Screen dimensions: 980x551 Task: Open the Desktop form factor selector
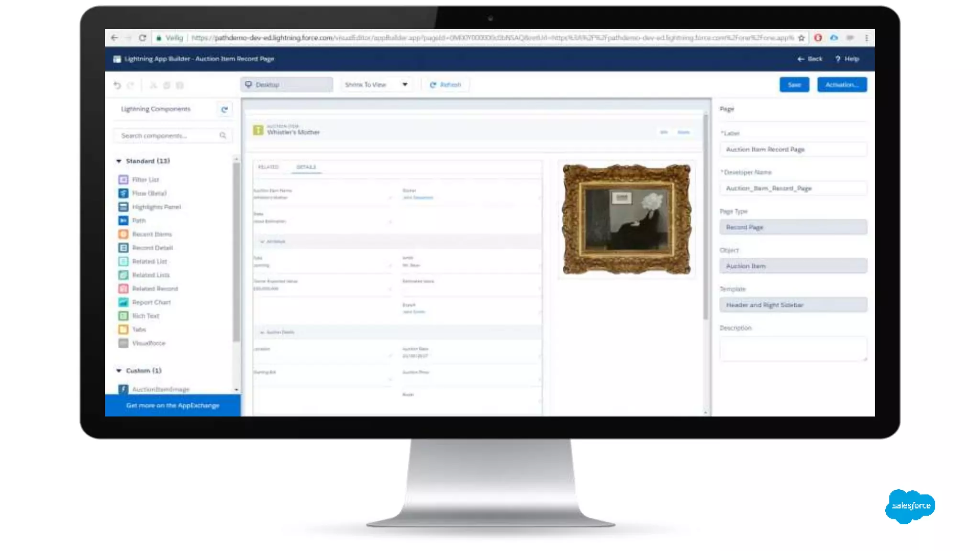pos(287,85)
